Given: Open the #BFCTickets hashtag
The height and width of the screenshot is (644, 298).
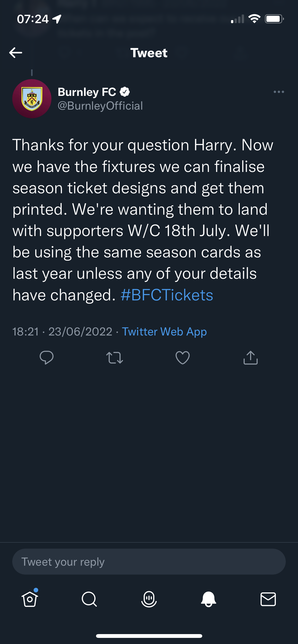Looking at the screenshot, I should 167,295.
